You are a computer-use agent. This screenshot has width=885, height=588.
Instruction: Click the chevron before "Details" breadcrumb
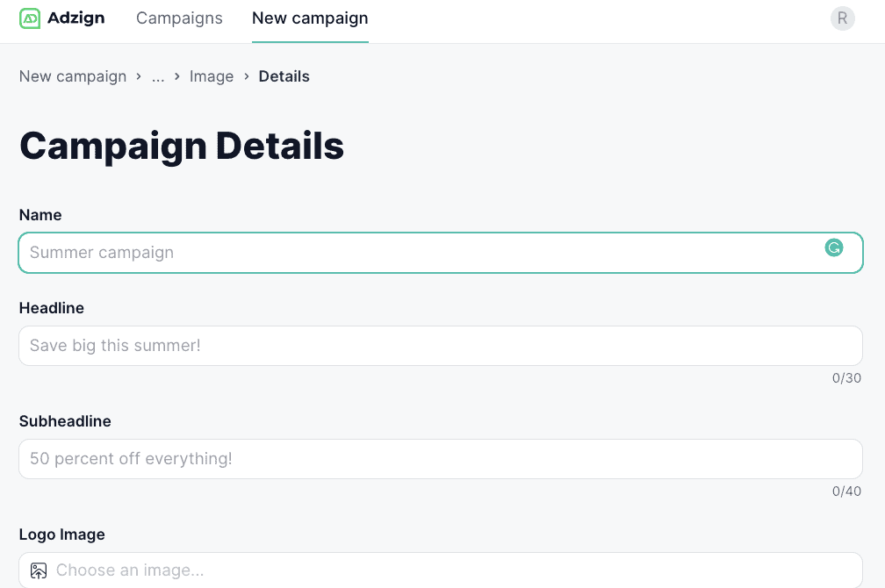coord(247,76)
